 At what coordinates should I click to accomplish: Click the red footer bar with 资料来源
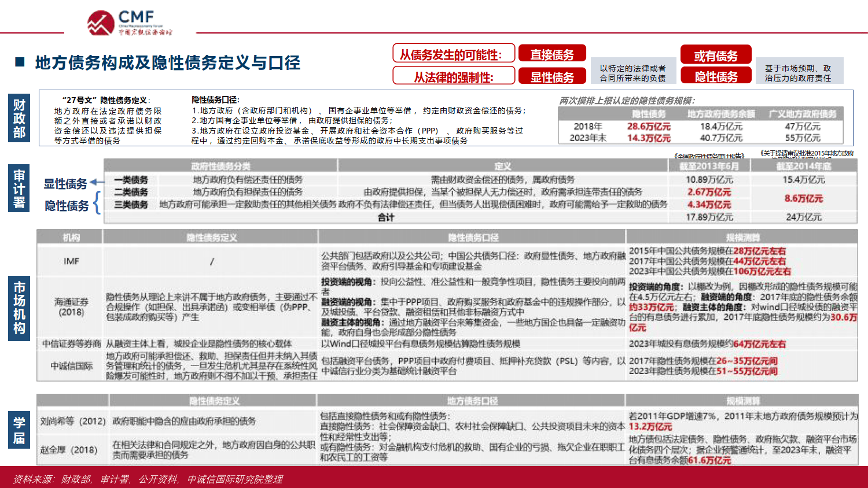click(x=434, y=480)
